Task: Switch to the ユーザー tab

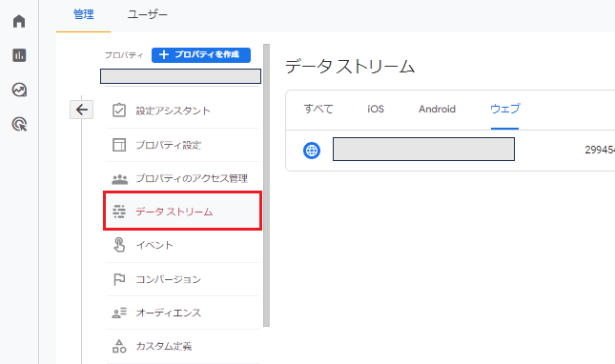Action: click(x=148, y=14)
